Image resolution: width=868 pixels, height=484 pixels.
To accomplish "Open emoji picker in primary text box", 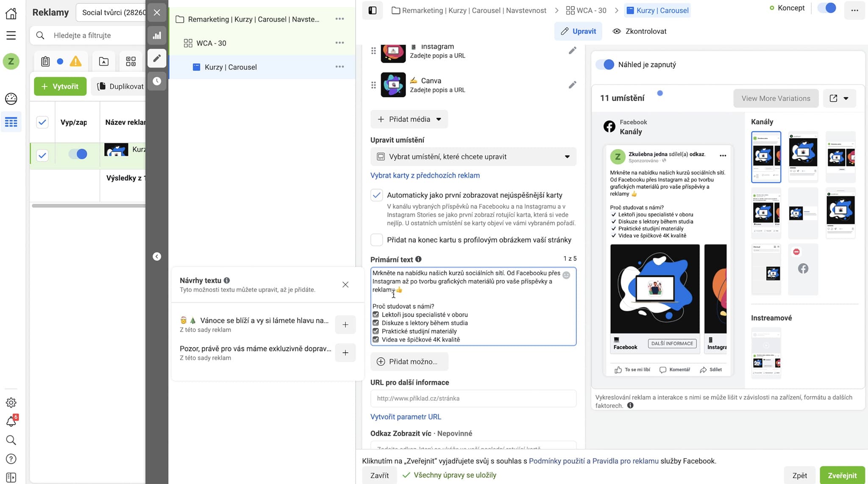I will (566, 275).
